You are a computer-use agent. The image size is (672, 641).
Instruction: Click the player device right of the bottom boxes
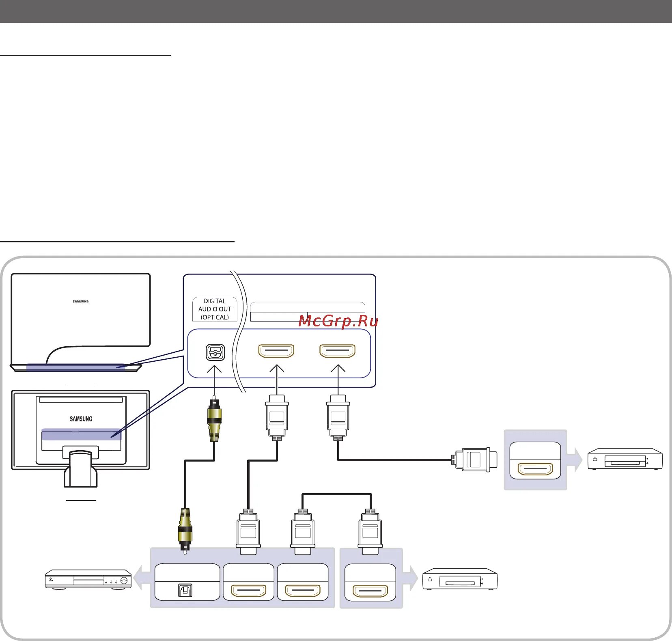[x=460, y=579]
